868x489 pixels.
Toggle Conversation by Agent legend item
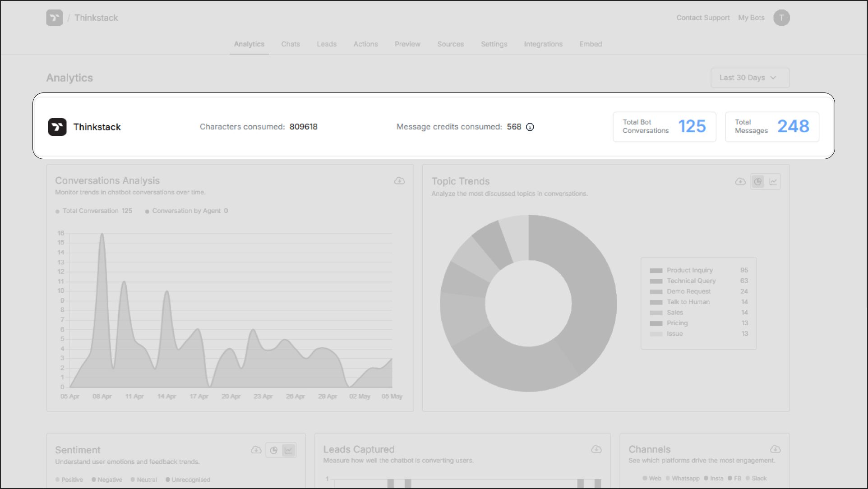tap(187, 211)
